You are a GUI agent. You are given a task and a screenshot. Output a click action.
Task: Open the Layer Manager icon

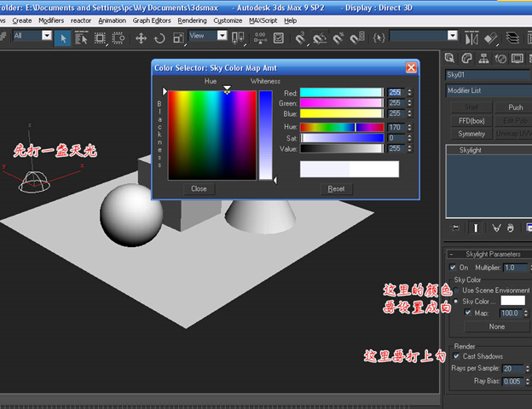coord(512,37)
